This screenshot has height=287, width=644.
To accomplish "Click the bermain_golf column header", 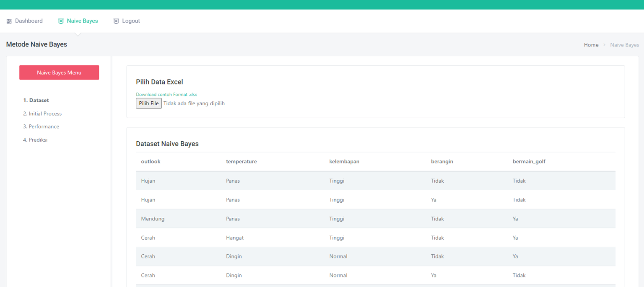I will pyautogui.click(x=529, y=161).
